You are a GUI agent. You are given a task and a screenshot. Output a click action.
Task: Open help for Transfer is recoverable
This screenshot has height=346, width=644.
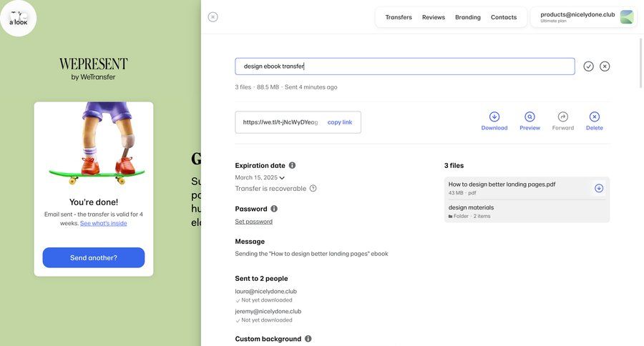[313, 189]
